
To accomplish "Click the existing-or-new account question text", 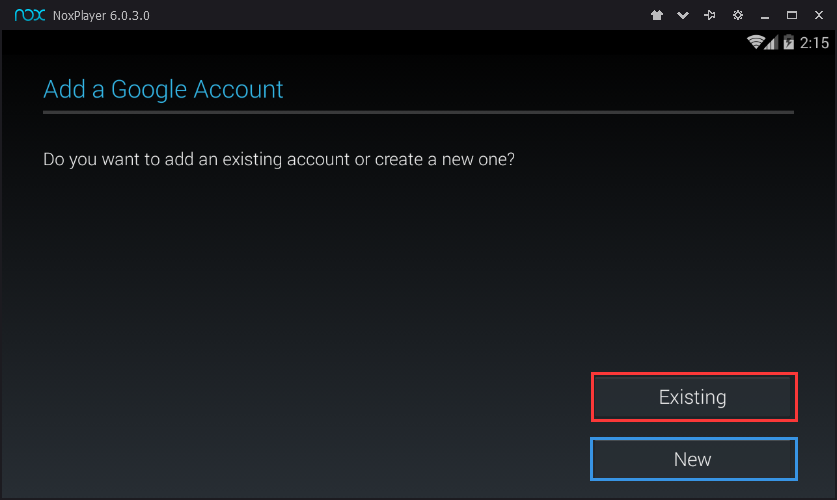I will pos(279,160).
